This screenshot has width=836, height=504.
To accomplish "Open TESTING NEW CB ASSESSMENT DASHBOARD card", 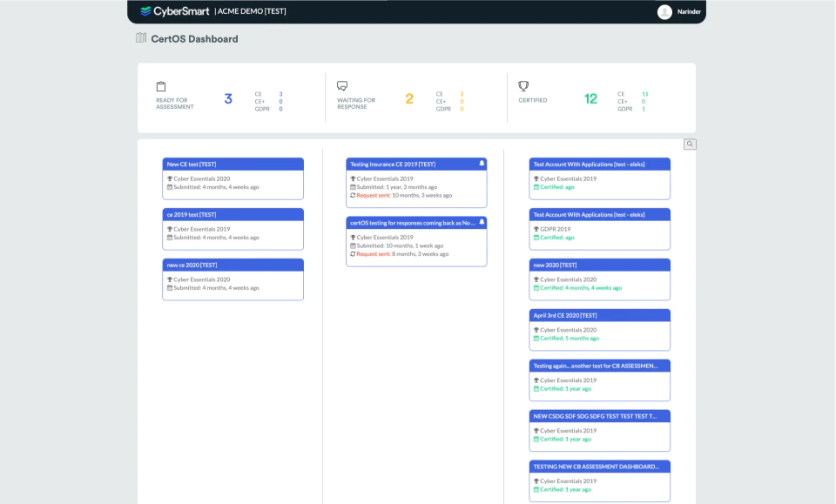I will tap(600, 481).
